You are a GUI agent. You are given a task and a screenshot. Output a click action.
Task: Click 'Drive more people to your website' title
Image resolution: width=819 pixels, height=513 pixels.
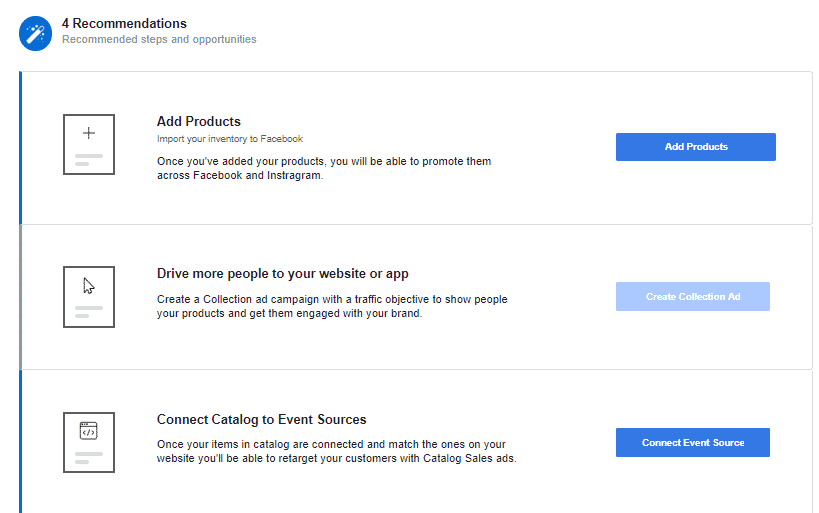(282, 273)
